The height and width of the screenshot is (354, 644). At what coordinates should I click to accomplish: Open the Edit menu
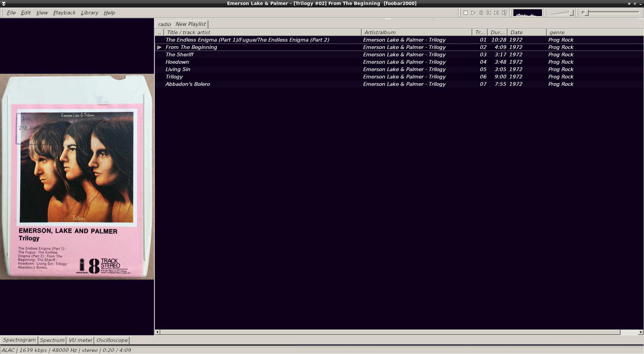[x=26, y=13]
